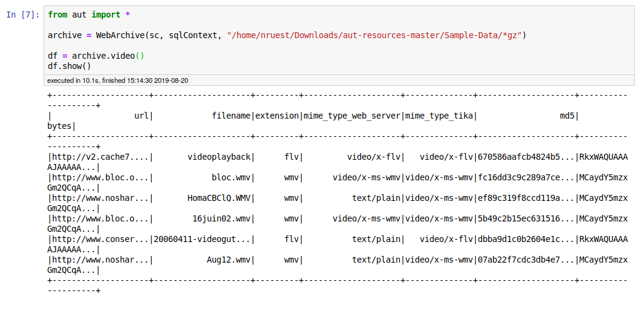Click the 'df = archive.video()' line

(x=96, y=56)
